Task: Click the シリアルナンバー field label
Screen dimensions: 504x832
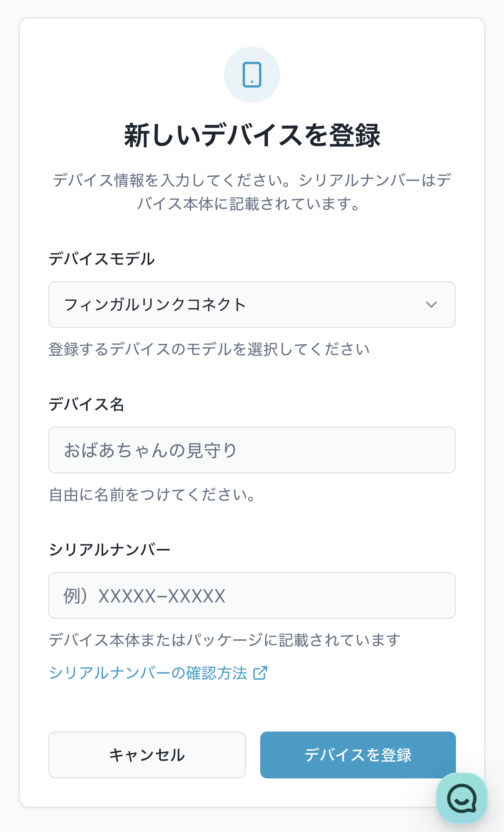Action: (109, 550)
